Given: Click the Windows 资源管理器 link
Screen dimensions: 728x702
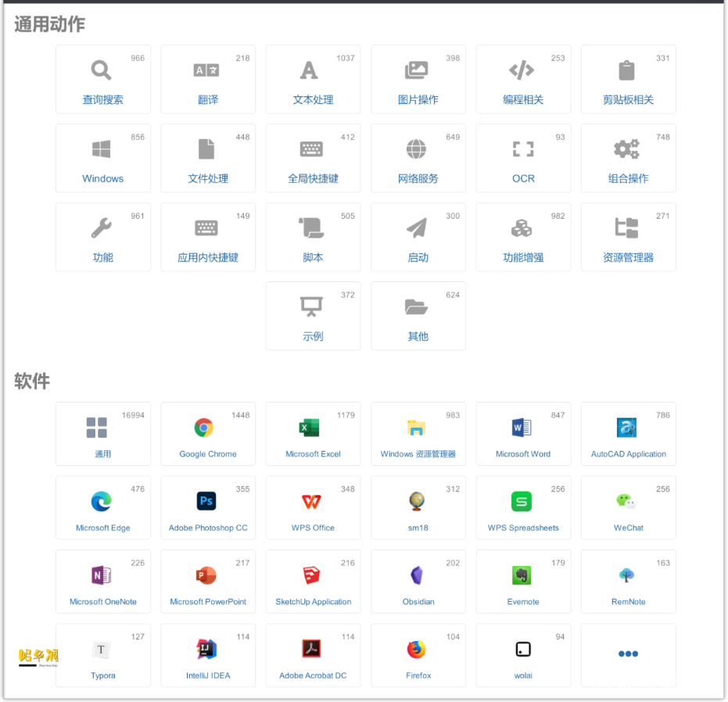Looking at the screenshot, I should coord(418,454).
